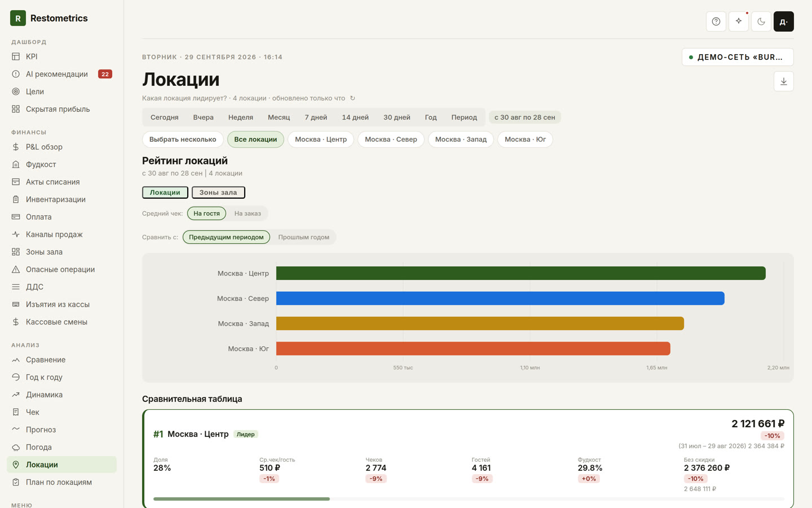Click the green Москва · Центр chart bar

pyautogui.click(x=521, y=273)
